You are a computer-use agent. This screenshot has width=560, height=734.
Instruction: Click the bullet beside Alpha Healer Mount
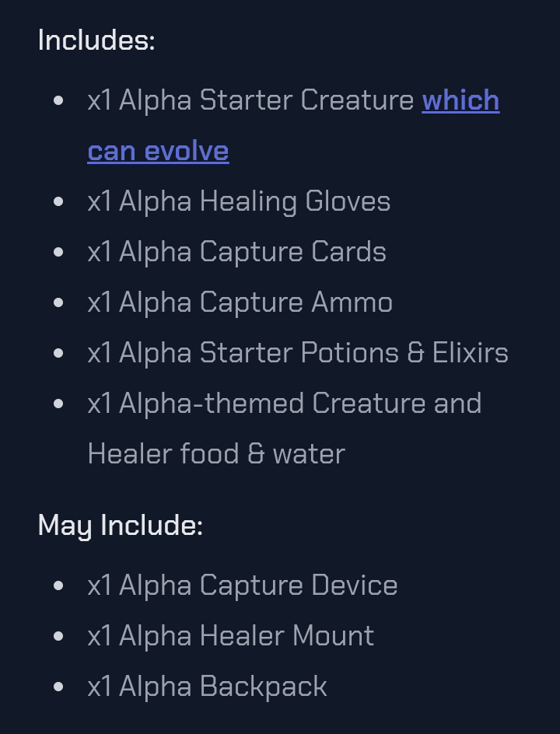tap(58, 637)
